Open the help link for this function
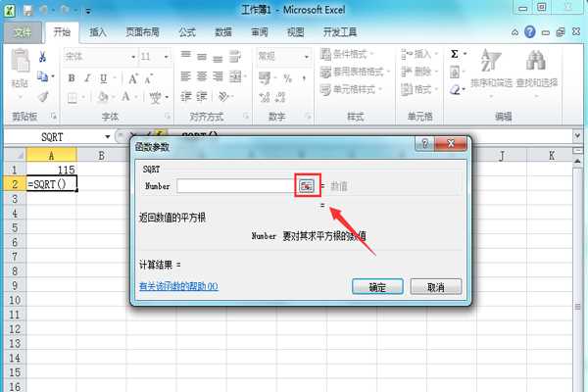Image resolution: width=588 pixels, height=392 pixels. pos(178,286)
